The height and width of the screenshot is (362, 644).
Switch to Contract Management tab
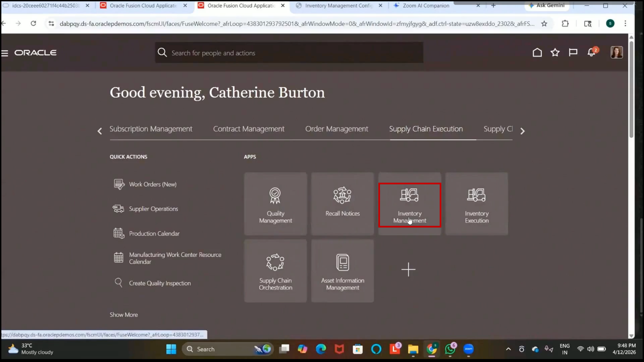pos(249,129)
